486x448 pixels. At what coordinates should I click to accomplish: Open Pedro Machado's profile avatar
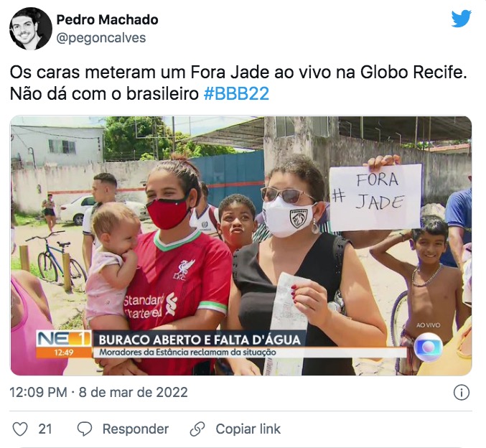[x=31, y=29]
